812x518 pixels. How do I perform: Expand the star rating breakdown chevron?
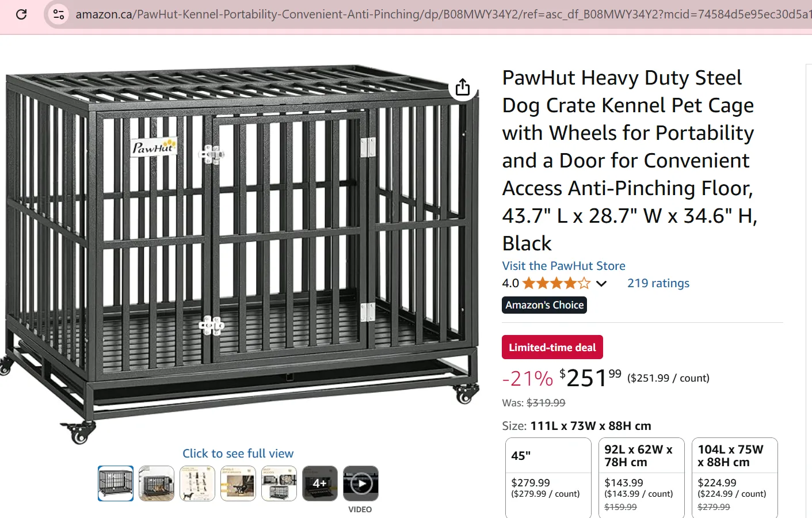click(x=601, y=283)
